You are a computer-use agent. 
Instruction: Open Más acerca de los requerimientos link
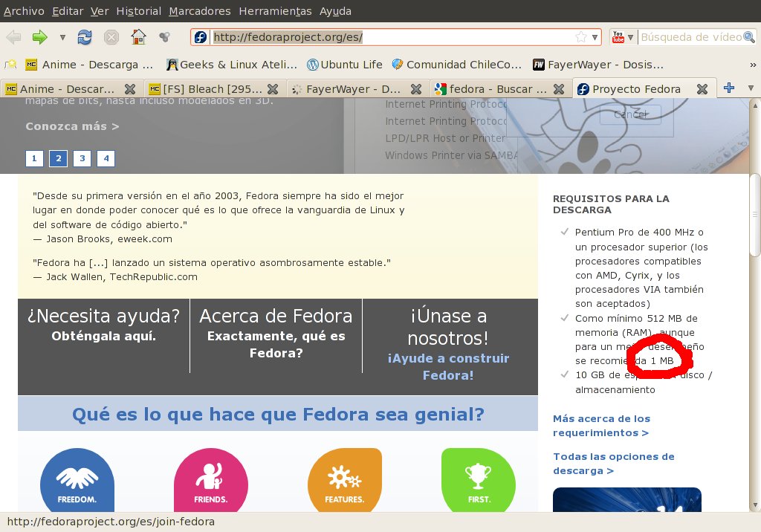[601, 426]
